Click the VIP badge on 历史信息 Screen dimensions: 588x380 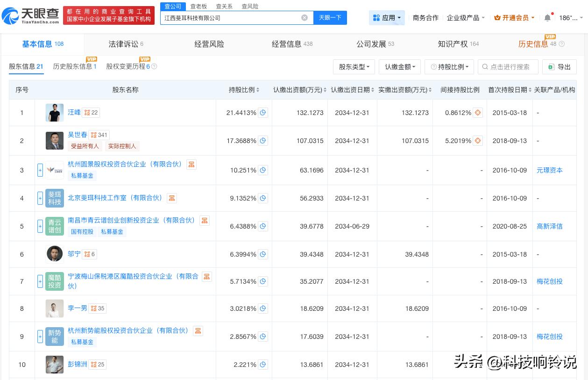[550, 36]
